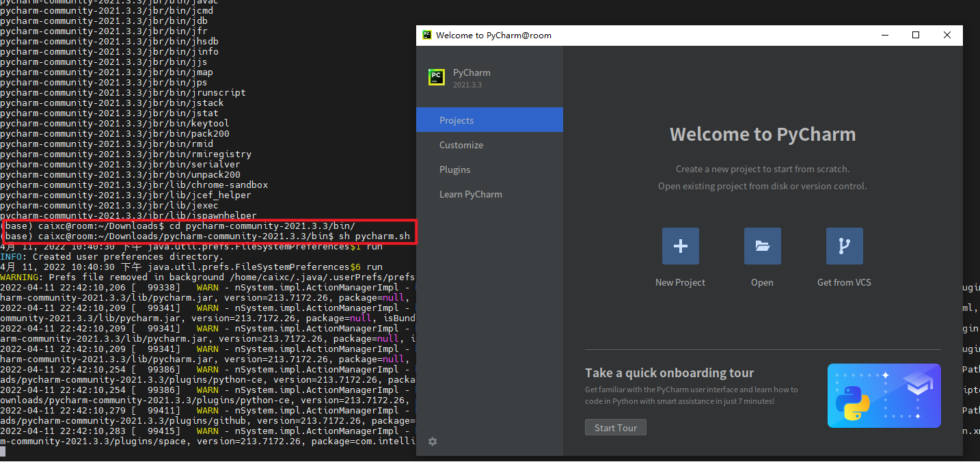The width and height of the screenshot is (980, 462).
Task: Click terminal line ending jbr/bin/keytool
Action: click(x=115, y=124)
